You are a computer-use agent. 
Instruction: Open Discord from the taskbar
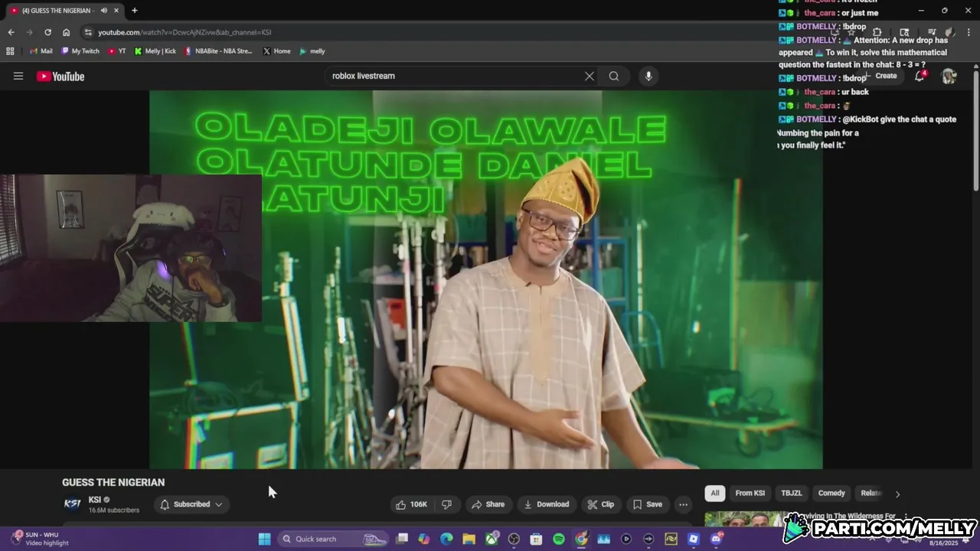[x=716, y=539]
